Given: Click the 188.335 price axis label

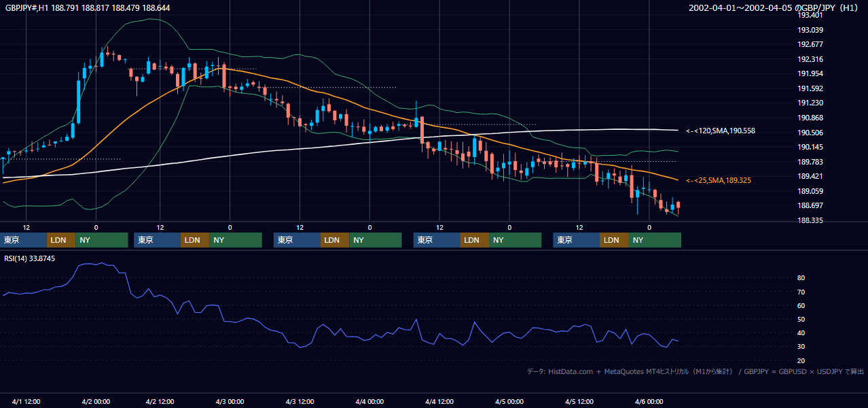Looking at the screenshot, I should pyautogui.click(x=810, y=220).
